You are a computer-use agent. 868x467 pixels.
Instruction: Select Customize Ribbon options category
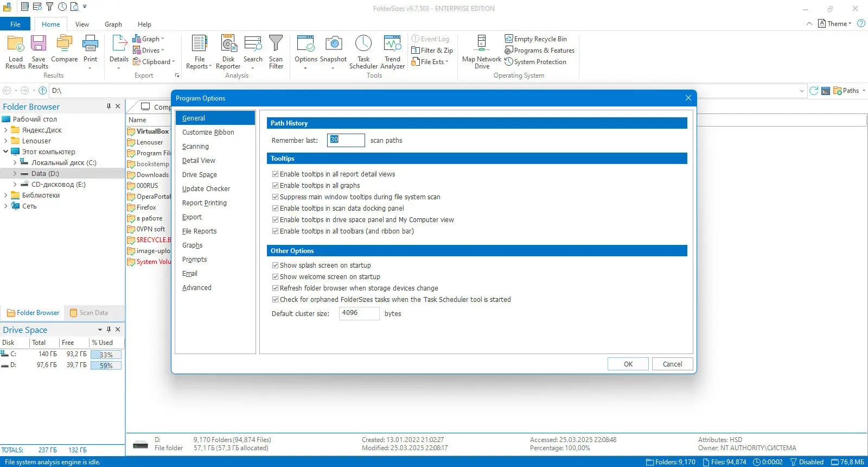click(208, 132)
